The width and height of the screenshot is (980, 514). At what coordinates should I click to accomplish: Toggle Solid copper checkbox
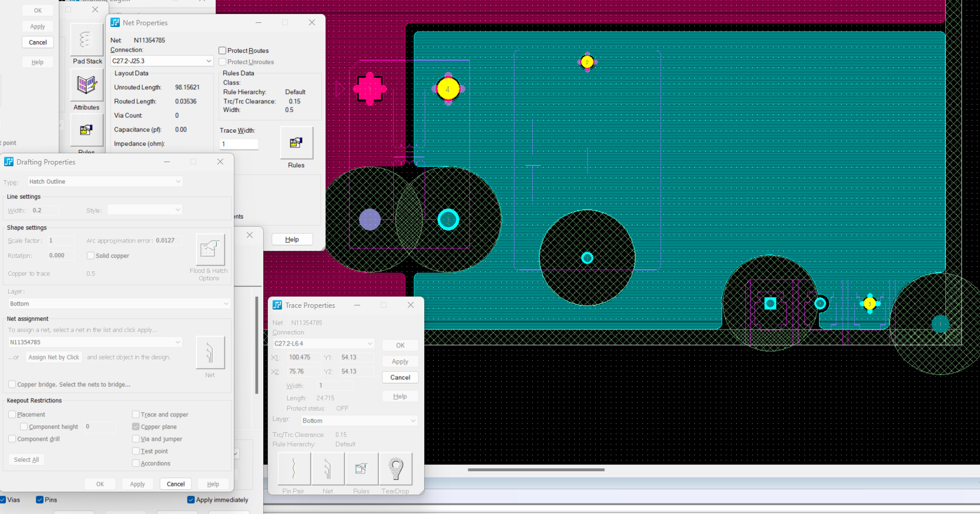(90, 256)
